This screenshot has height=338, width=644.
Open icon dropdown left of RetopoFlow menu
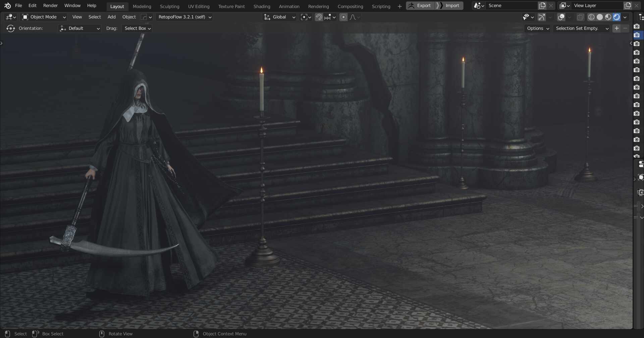(x=146, y=17)
